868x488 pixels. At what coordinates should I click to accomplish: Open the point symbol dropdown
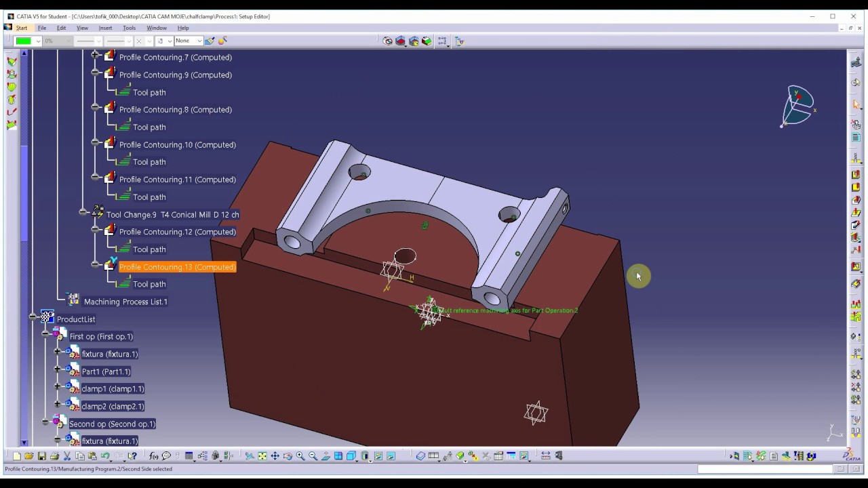(149, 41)
